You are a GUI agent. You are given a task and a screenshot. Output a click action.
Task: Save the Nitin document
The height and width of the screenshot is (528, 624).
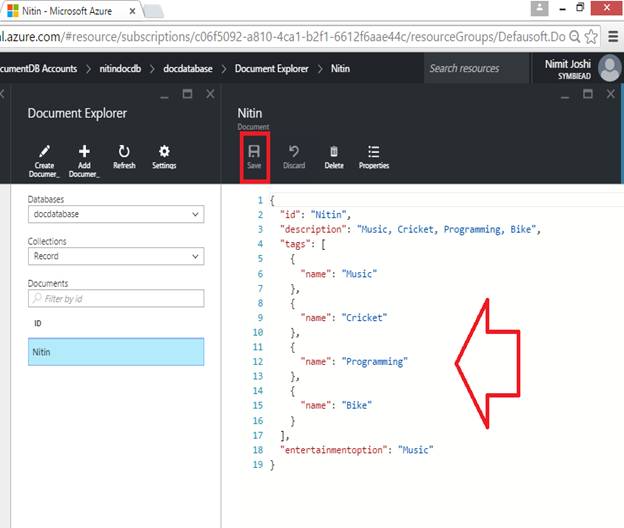pyautogui.click(x=254, y=157)
